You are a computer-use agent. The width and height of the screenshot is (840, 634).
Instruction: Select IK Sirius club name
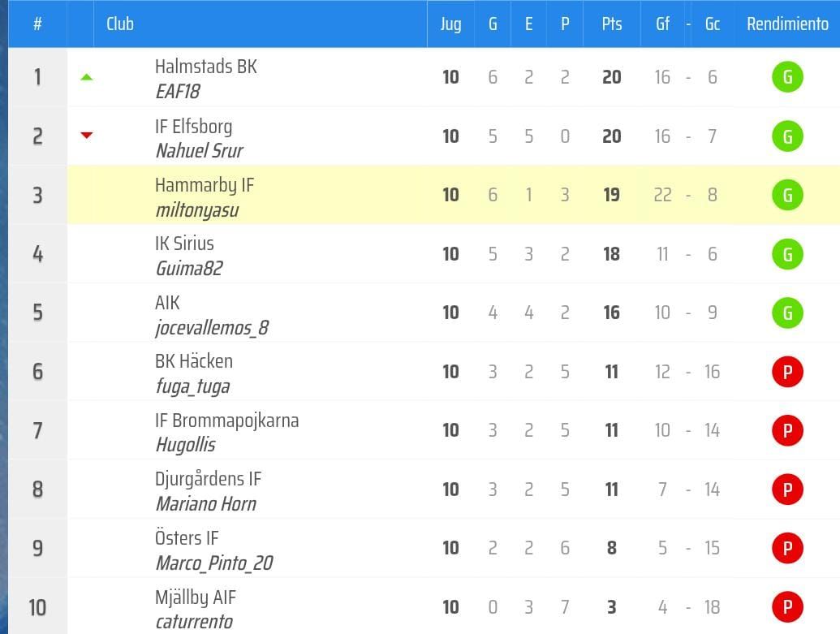184,244
